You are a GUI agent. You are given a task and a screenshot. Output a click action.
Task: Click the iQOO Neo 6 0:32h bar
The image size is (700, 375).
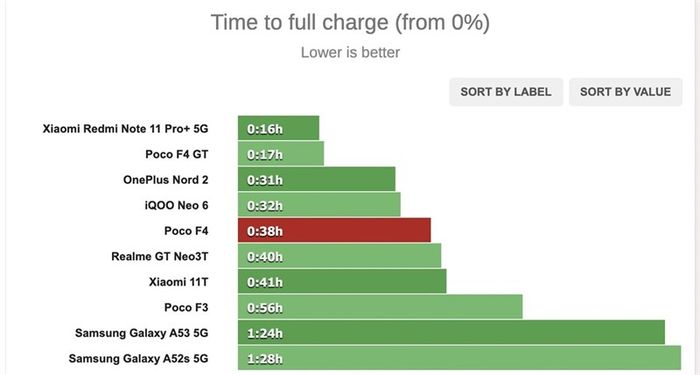click(x=319, y=204)
